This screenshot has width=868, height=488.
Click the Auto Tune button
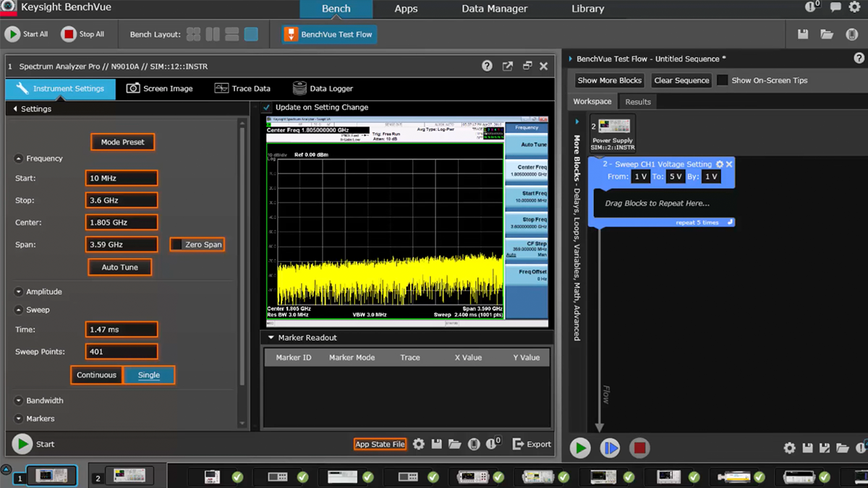point(119,267)
